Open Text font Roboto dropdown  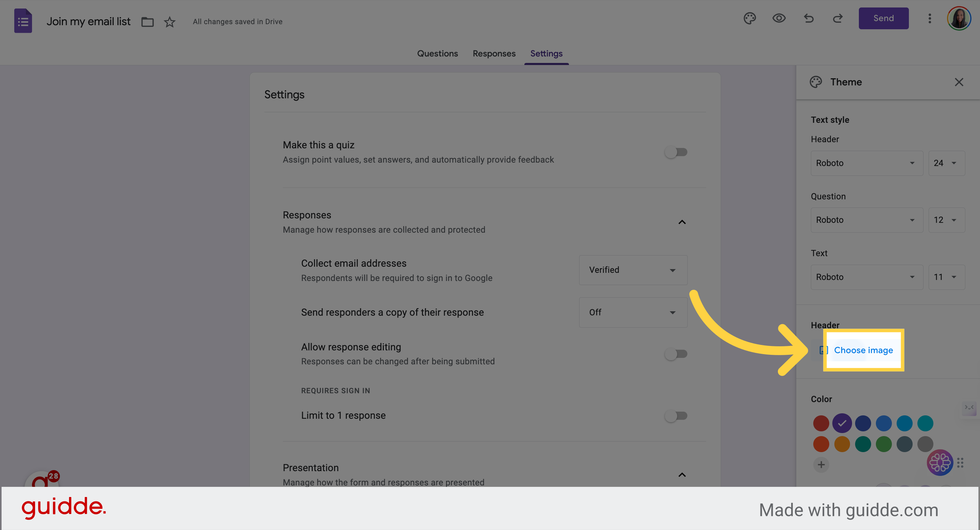[x=867, y=277]
